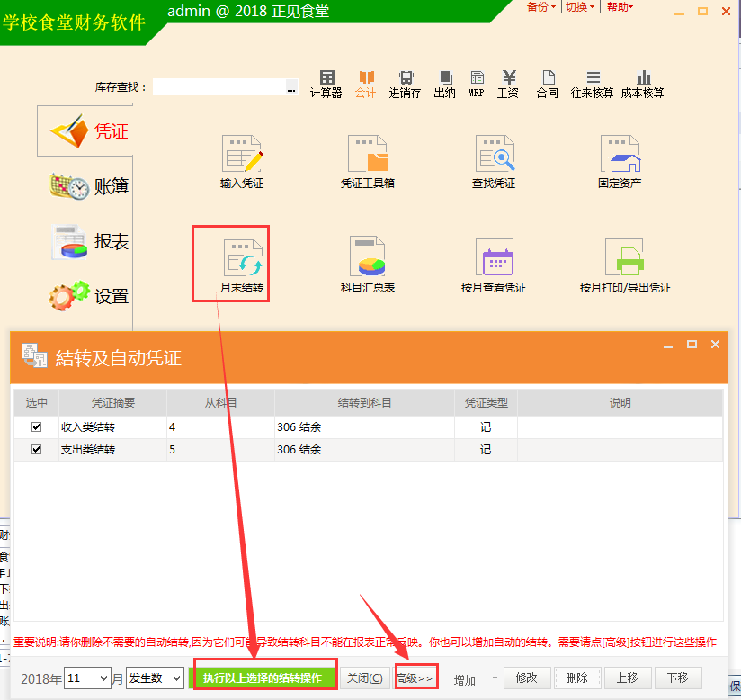Click the 库存查找 search input field

tap(219, 87)
